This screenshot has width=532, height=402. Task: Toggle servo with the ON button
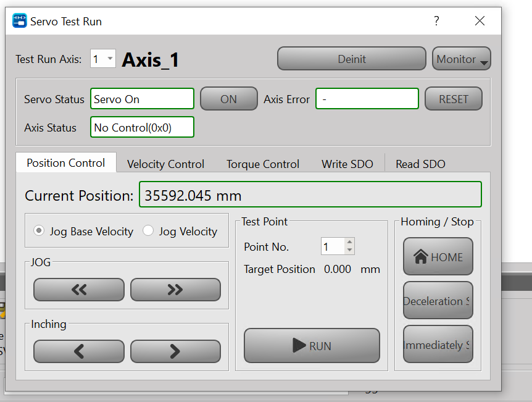point(228,99)
